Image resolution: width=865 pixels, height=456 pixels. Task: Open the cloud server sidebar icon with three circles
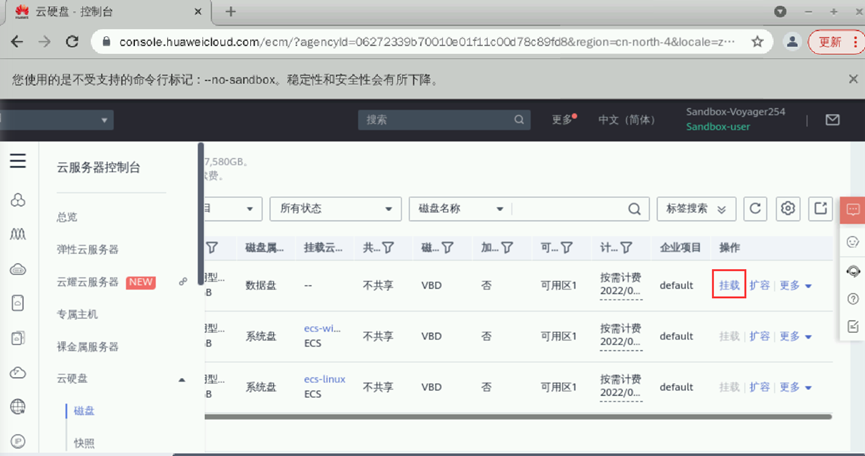click(x=18, y=200)
